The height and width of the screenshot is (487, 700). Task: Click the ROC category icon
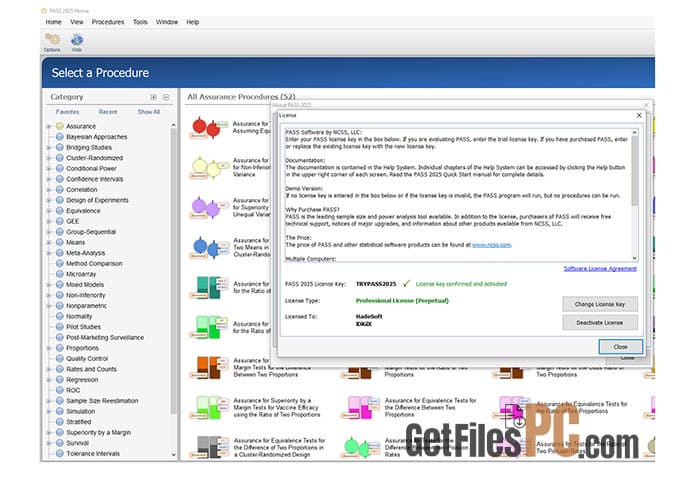[x=59, y=390]
